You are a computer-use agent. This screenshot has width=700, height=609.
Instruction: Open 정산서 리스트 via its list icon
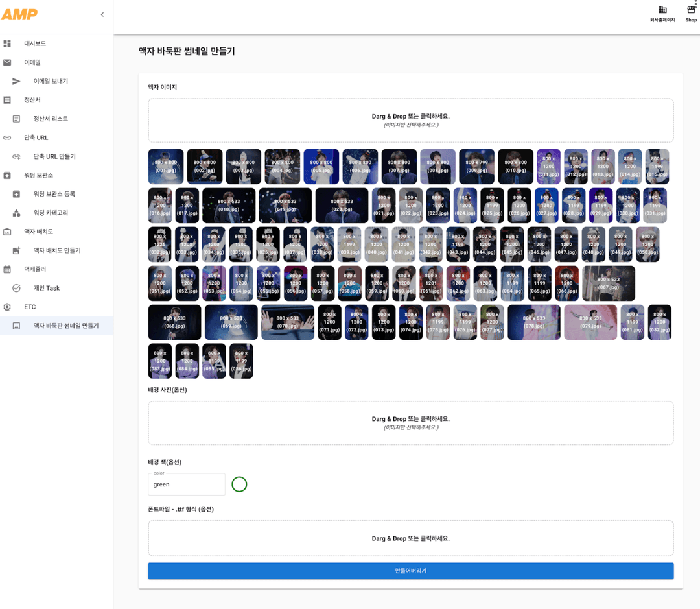click(17, 118)
